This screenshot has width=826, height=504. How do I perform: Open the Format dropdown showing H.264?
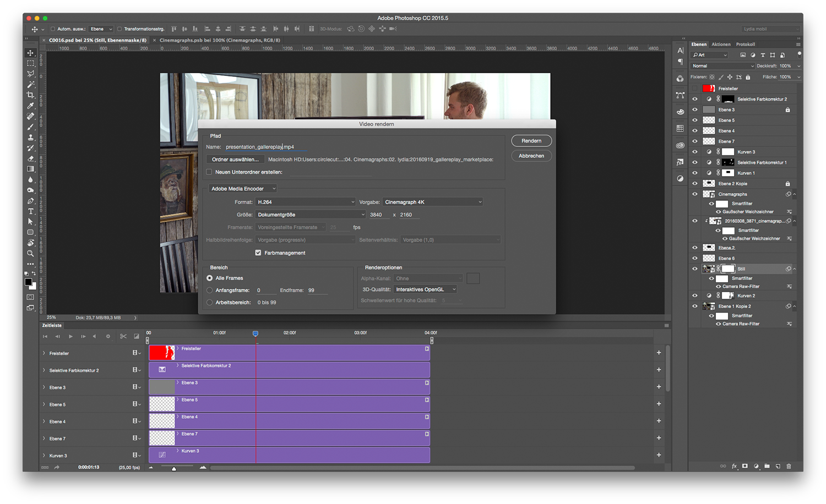coord(306,202)
